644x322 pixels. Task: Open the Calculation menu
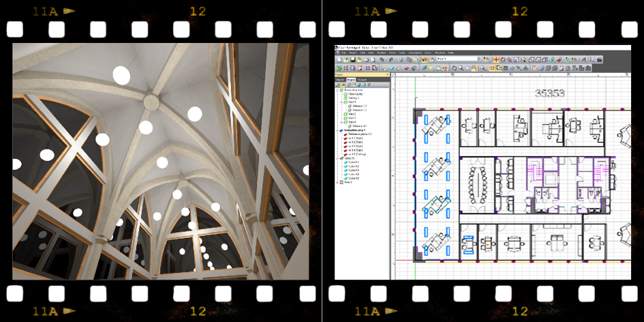coord(414,53)
